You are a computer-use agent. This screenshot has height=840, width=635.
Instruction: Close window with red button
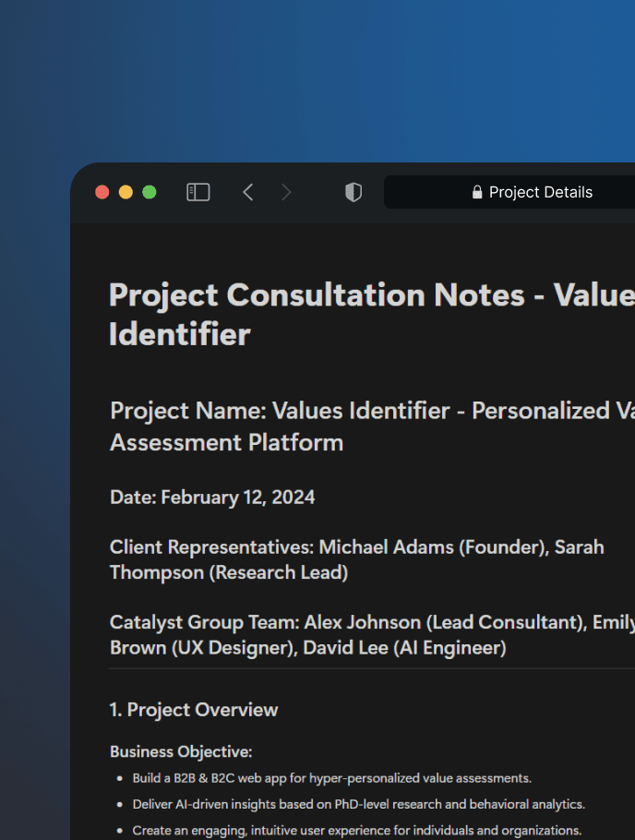(102, 192)
